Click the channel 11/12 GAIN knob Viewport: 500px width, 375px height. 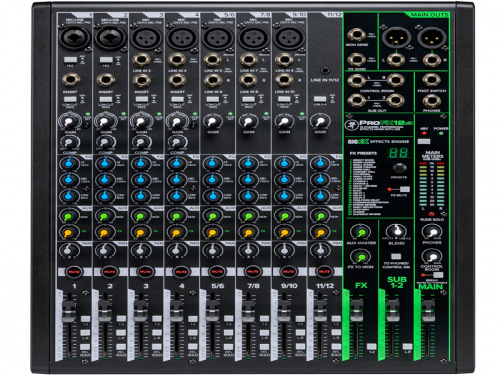coord(320,122)
